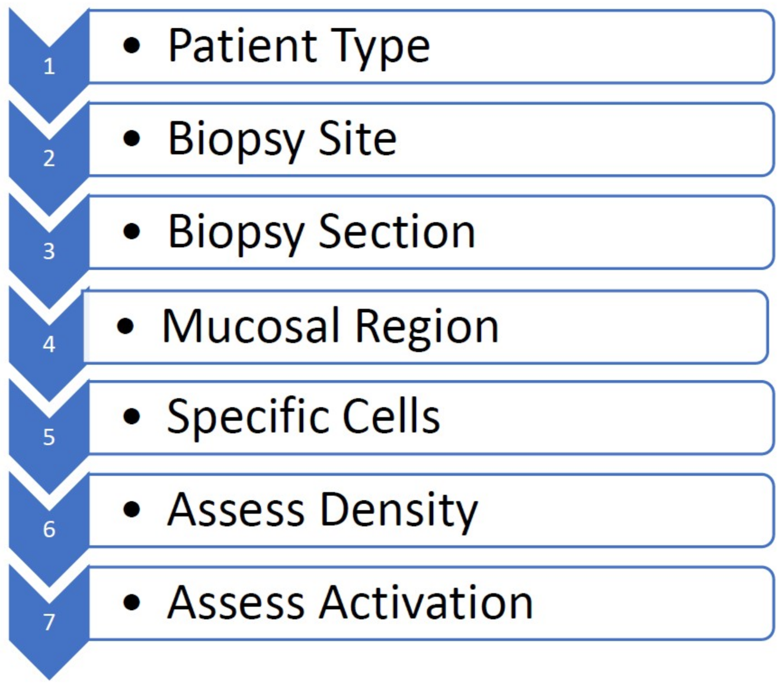Click the bullet before Biopsy Site
784x690 pixels.
point(132,139)
